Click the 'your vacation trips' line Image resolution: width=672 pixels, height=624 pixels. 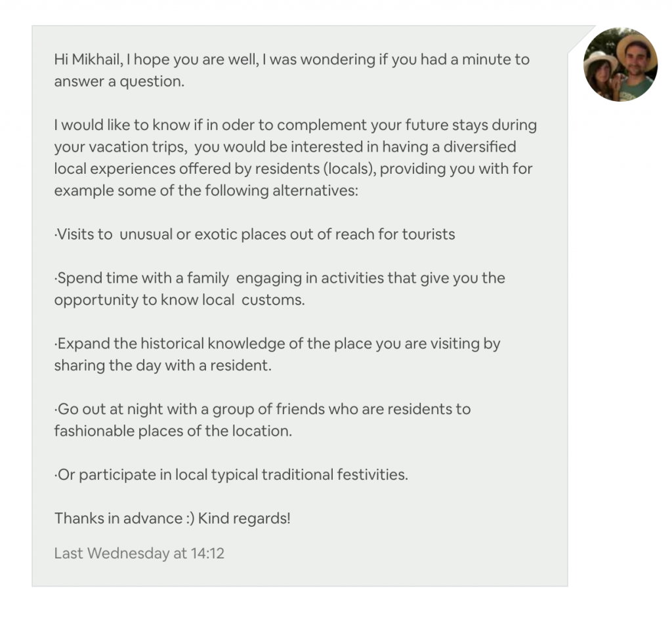pyautogui.click(x=285, y=147)
